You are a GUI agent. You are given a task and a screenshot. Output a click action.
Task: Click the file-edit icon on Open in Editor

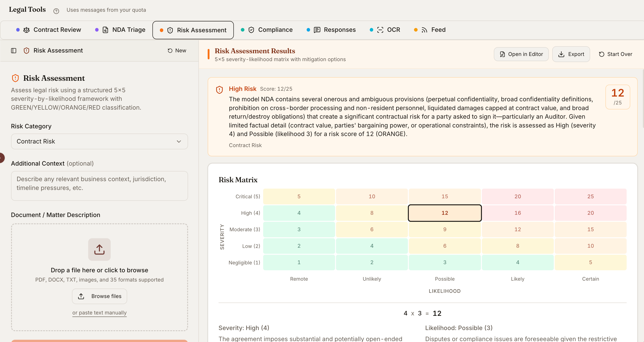coord(502,54)
